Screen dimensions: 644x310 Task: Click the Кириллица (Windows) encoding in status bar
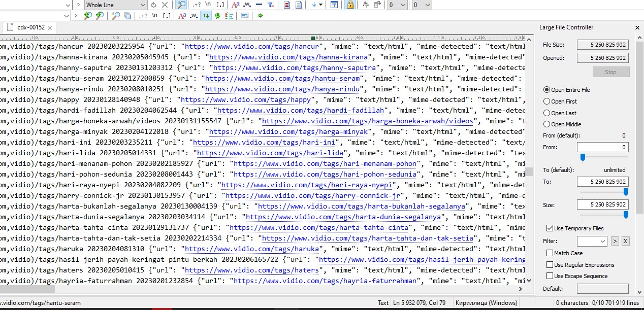487,303
